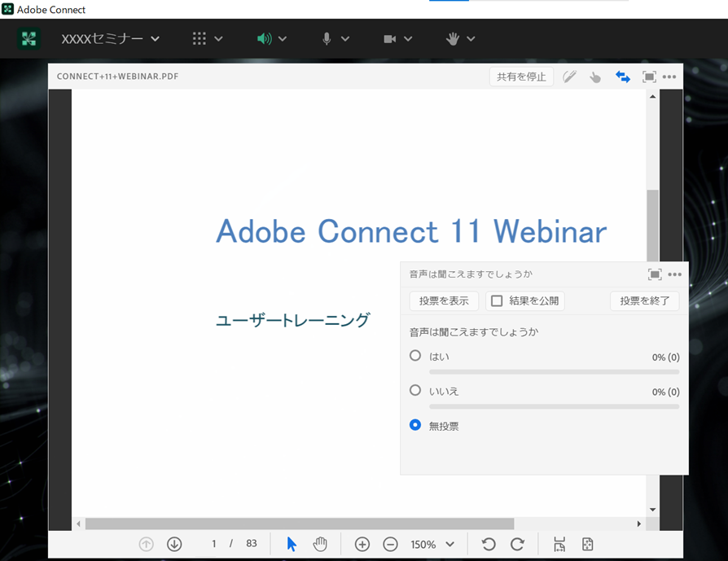Click the 共有を停止 button
The height and width of the screenshot is (561, 728).
click(521, 77)
